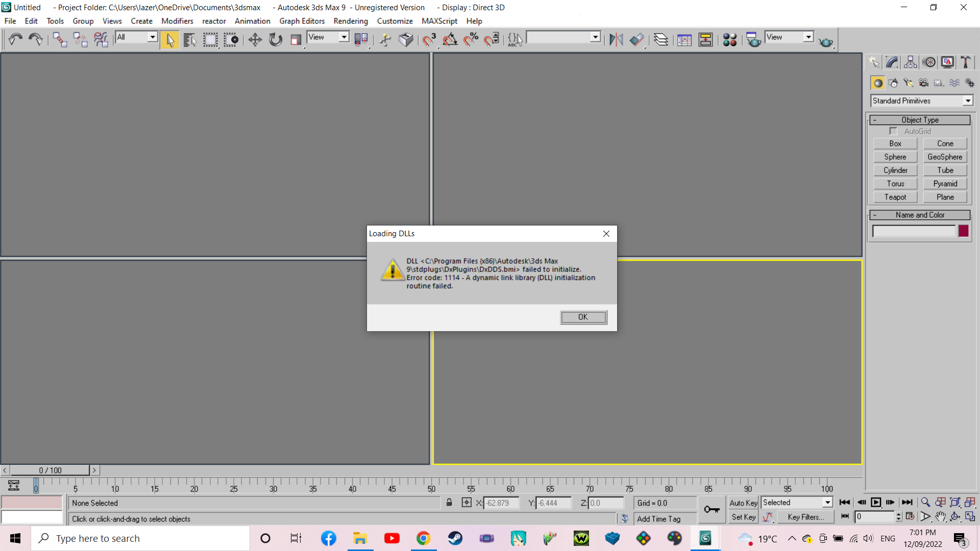Toggle Absolute/Offset transform type-in mode
This screenshot has width=980, height=551.
(x=467, y=503)
